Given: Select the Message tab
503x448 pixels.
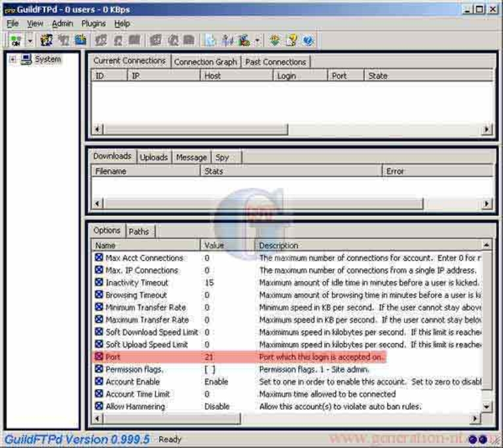Looking at the screenshot, I should click(x=191, y=157).
